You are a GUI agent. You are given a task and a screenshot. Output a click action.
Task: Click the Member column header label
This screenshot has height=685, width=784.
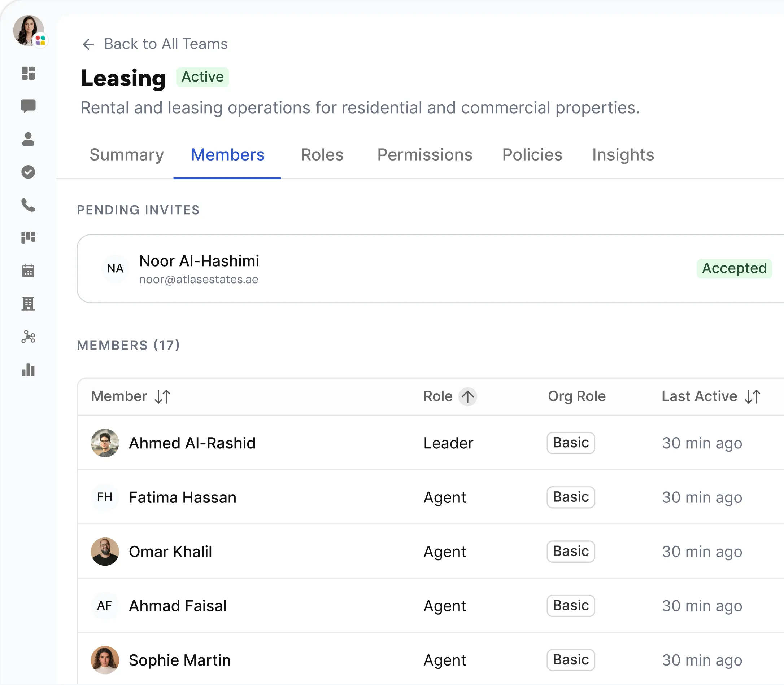pos(119,396)
